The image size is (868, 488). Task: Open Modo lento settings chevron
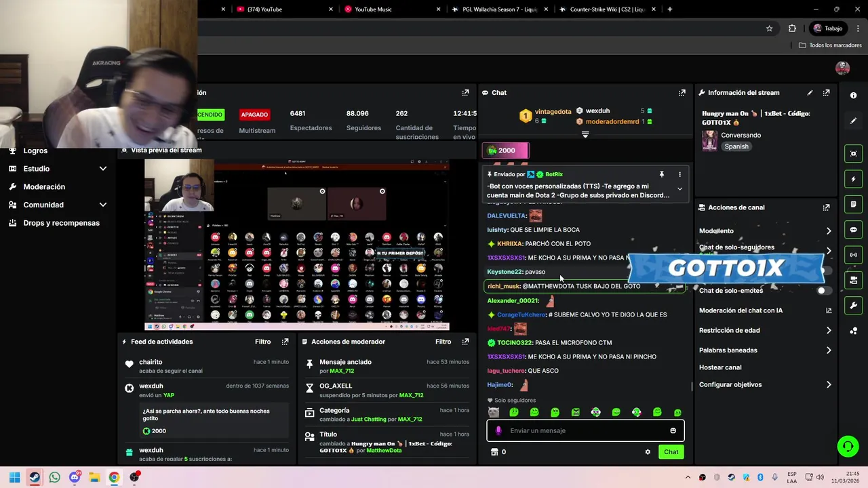(x=828, y=231)
